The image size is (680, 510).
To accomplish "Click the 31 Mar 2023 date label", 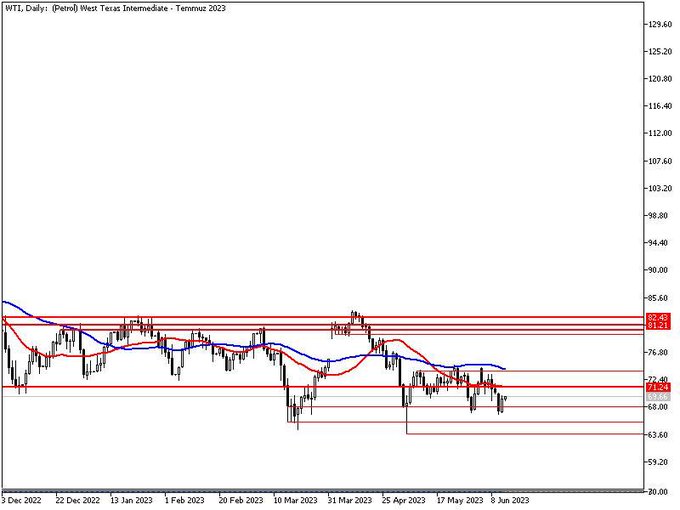I will (350, 500).
